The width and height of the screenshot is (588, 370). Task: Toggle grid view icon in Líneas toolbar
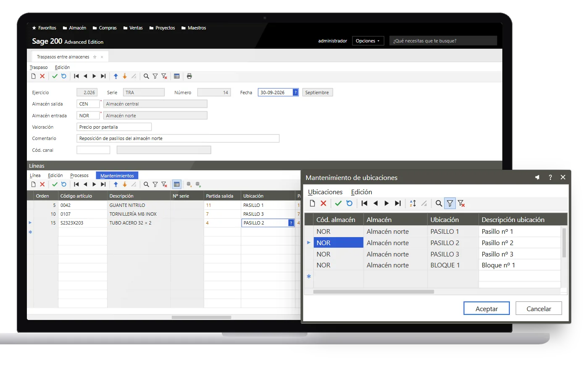[x=177, y=184]
